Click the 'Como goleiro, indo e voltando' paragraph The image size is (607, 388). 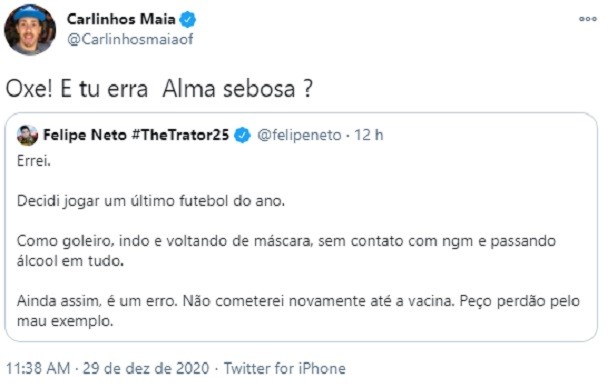[286, 251]
